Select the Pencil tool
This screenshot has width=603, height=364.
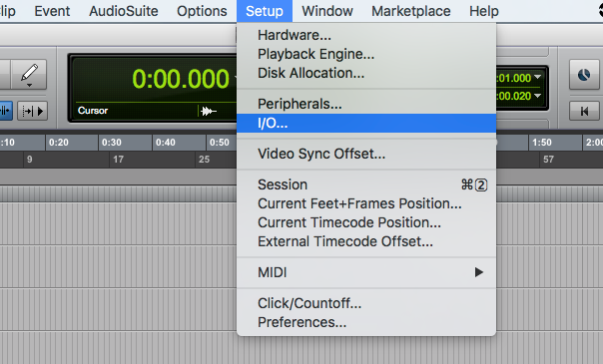click(x=29, y=74)
